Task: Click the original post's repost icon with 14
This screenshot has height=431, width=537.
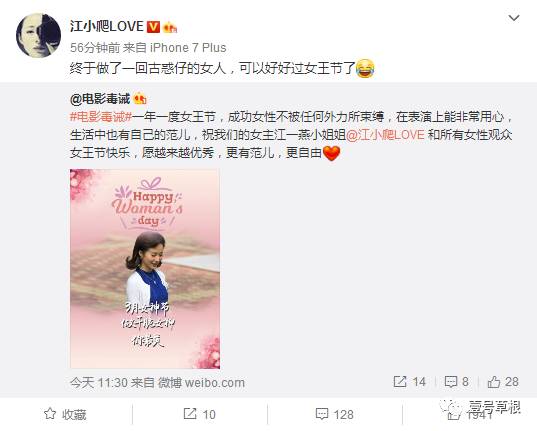Action: [410, 382]
